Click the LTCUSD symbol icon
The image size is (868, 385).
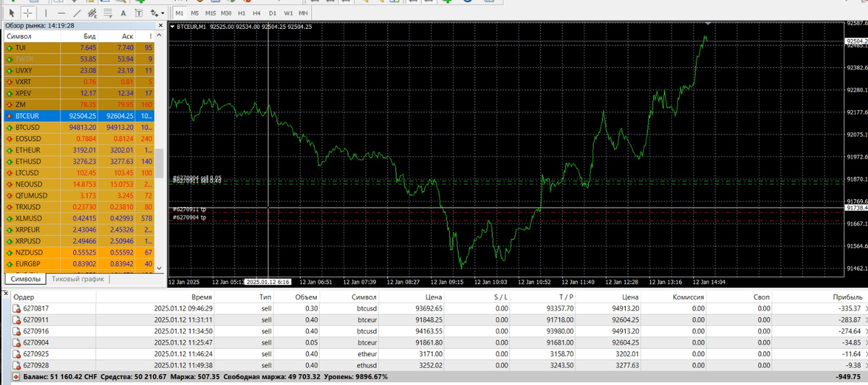click(9, 173)
